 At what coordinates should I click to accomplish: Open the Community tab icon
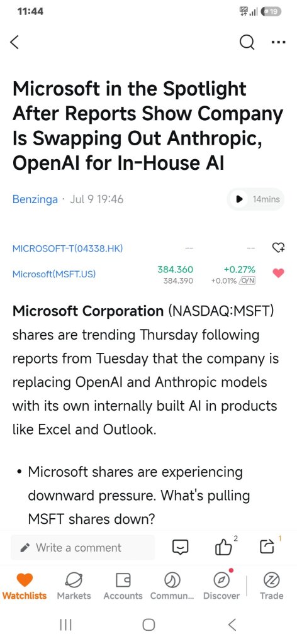pyautogui.click(x=172, y=587)
